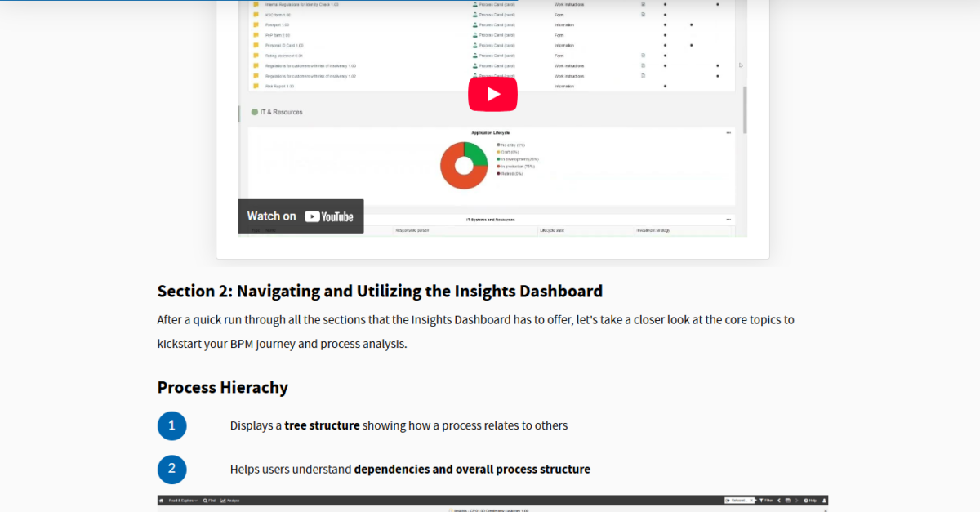Open the Find search tool
The width and height of the screenshot is (980, 512).
(209, 501)
